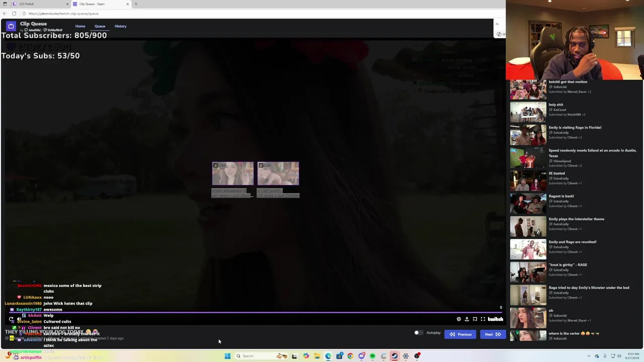Click the player share icon

(x=467, y=319)
